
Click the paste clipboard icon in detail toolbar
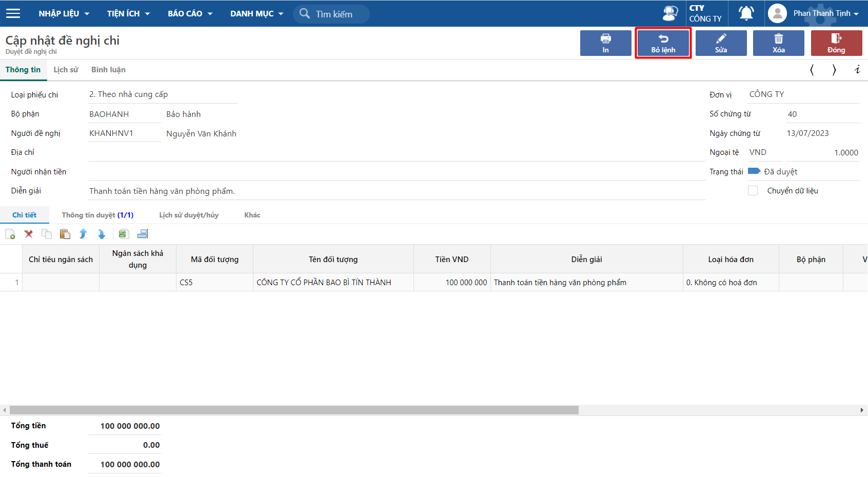65,234
